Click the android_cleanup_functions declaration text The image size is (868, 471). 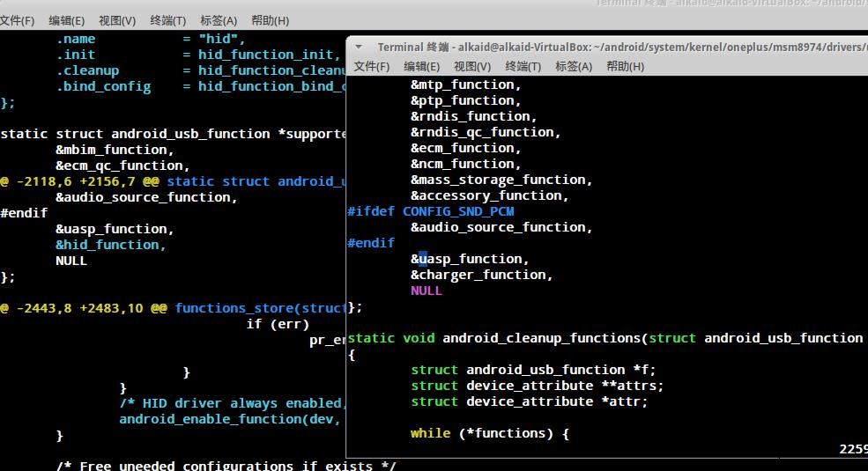(x=544, y=338)
